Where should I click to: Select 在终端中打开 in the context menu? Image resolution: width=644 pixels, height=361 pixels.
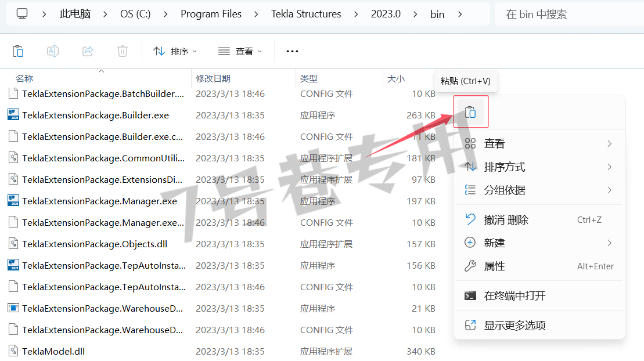click(x=539, y=295)
